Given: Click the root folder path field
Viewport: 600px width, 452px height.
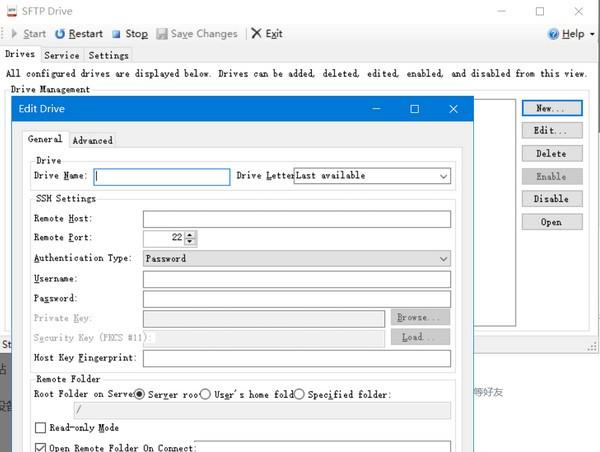Looking at the screenshot, I should click(262, 410).
